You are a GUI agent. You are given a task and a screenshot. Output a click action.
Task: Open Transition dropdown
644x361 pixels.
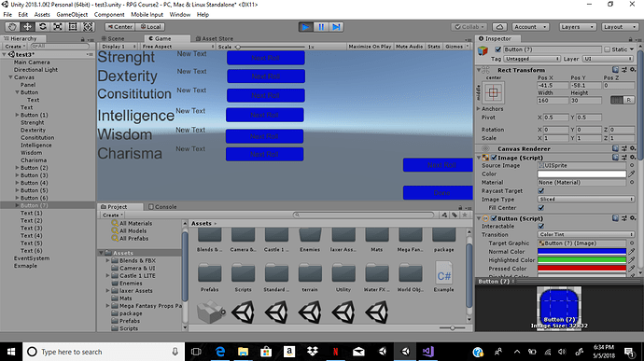(x=586, y=234)
